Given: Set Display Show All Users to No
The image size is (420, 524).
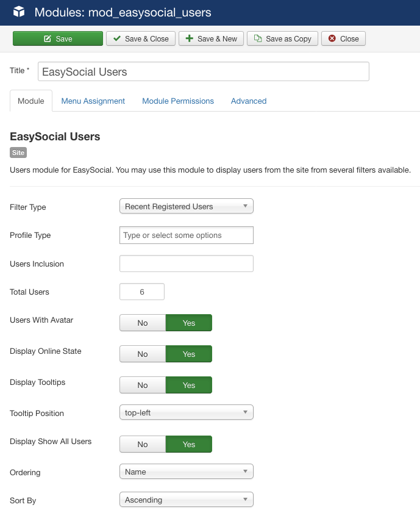Looking at the screenshot, I should coord(143,444).
